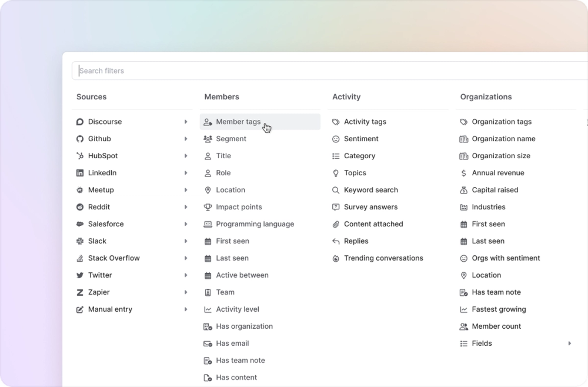The image size is (588, 387).
Task: Focus the Search filters input field
Action: tap(330, 71)
